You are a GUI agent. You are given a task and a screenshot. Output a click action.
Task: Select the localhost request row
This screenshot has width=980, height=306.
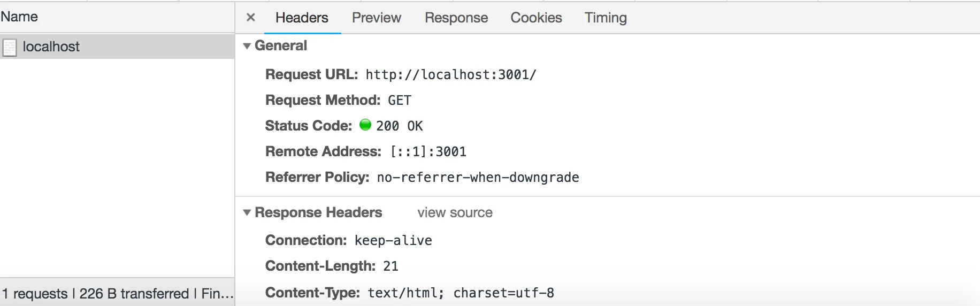pyautogui.click(x=117, y=47)
